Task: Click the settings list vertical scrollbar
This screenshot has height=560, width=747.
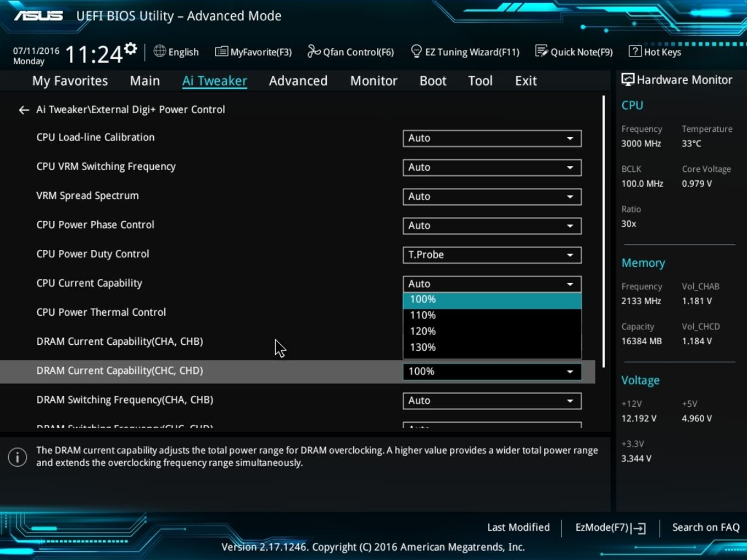Action: pos(604,232)
